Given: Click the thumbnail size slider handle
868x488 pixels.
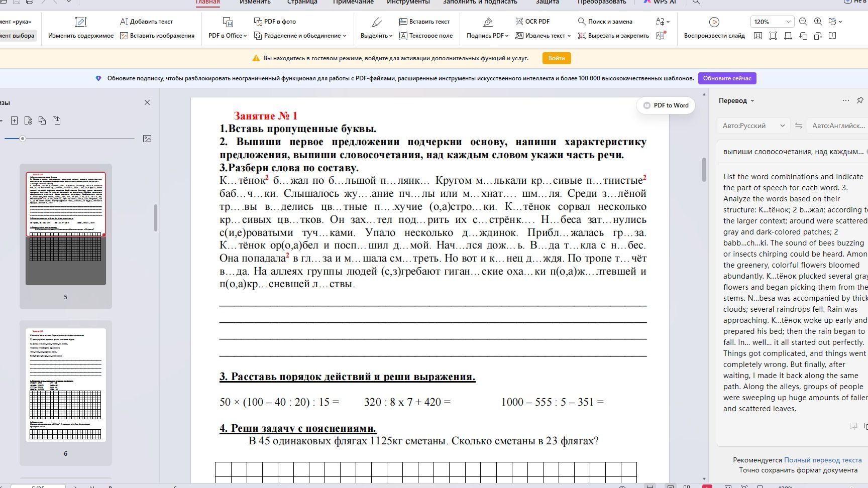Looking at the screenshot, I should [x=22, y=139].
